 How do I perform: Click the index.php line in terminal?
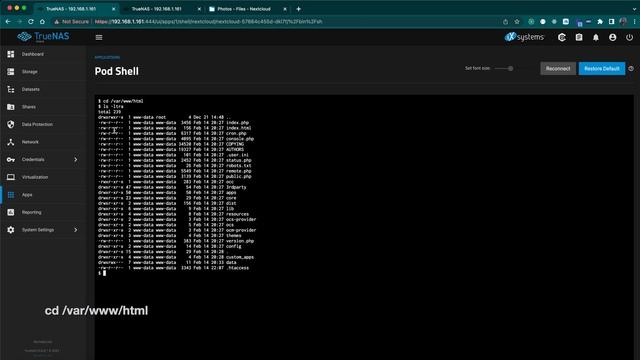pos(173,122)
